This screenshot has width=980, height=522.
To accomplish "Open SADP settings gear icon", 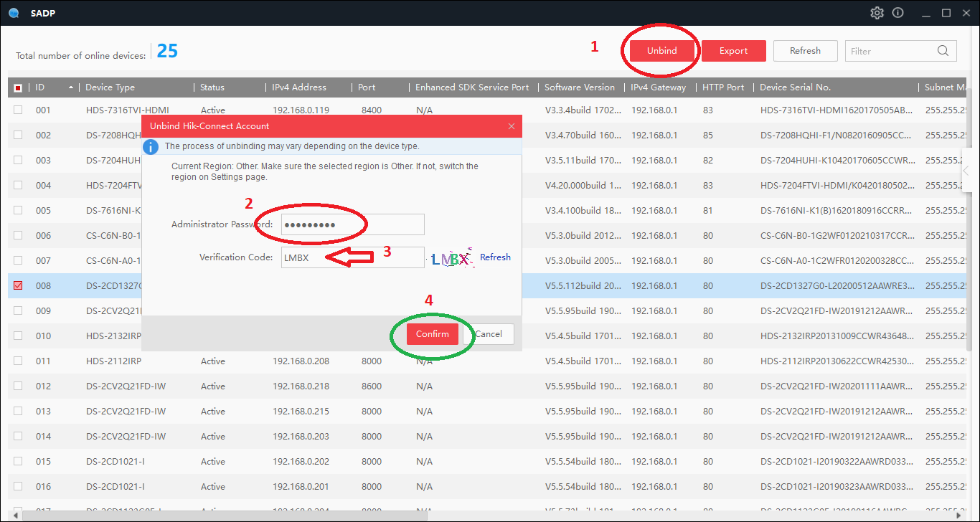I will point(877,13).
